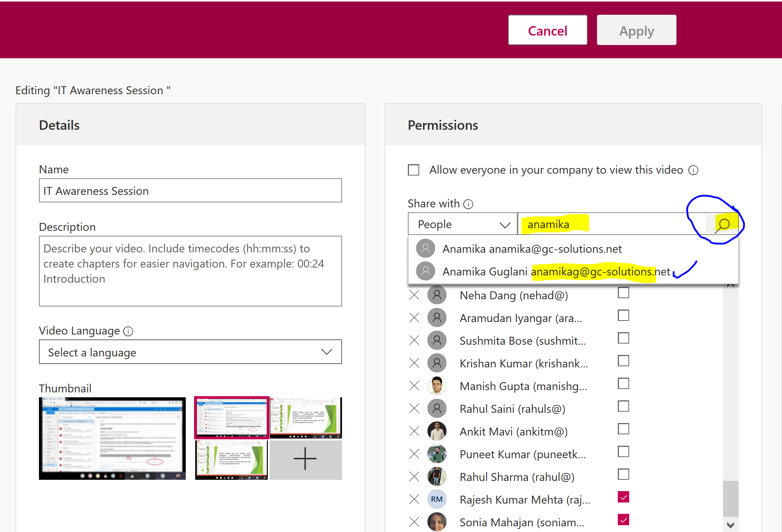This screenshot has height=532, width=782.
Task: Click the search magnifier icon in Share with
Action: pyautogui.click(x=723, y=224)
